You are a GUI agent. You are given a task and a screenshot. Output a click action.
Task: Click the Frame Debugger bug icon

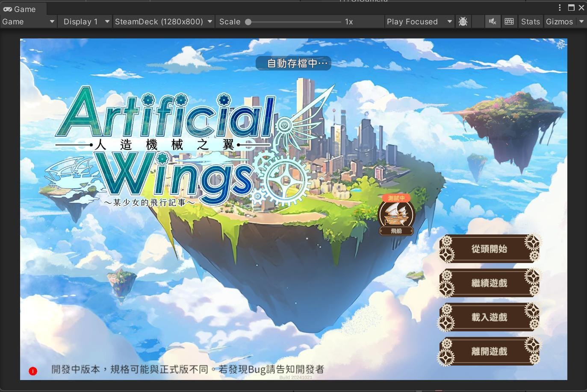click(463, 21)
